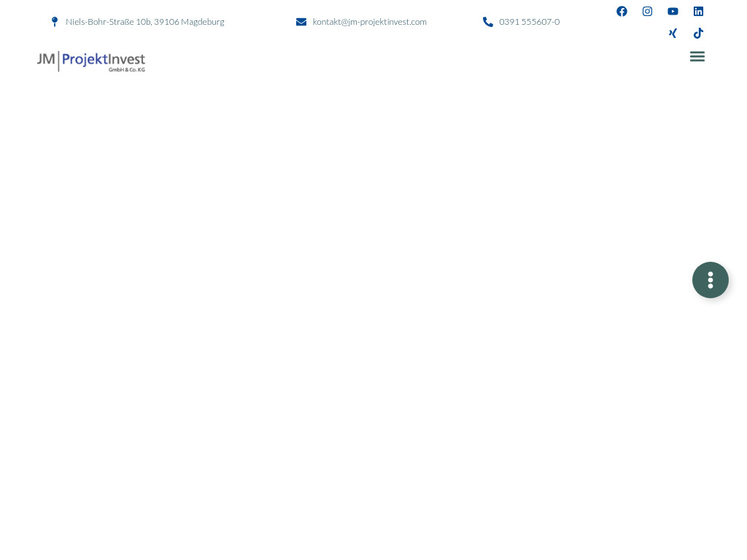The width and height of the screenshot is (747, 560).
Task: Click the phone receiver icon
Action: tap(488, 22)
